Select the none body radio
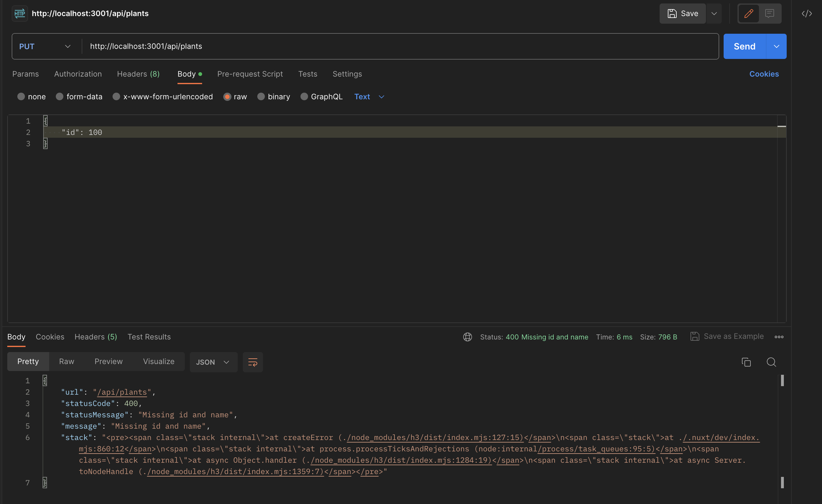Viewport: 822px width, 504px height. [21, 97]
